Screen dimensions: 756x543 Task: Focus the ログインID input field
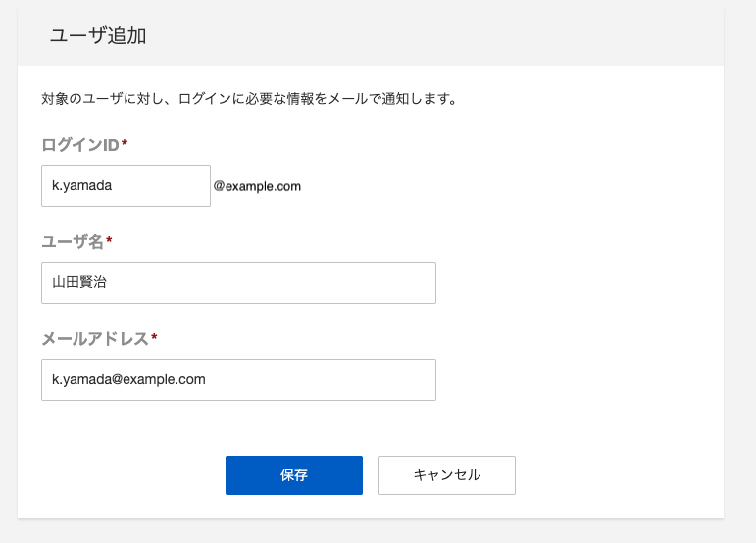(126, 185)
